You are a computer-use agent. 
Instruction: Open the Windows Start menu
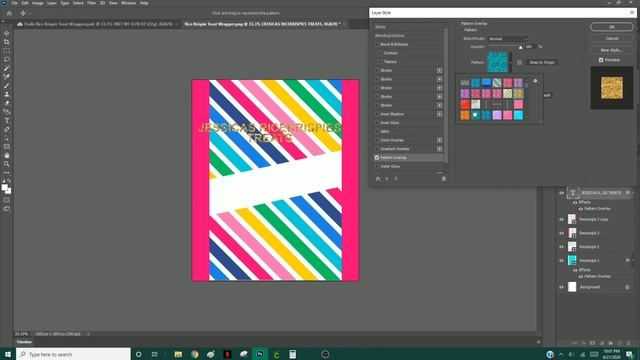click(8, 354)
